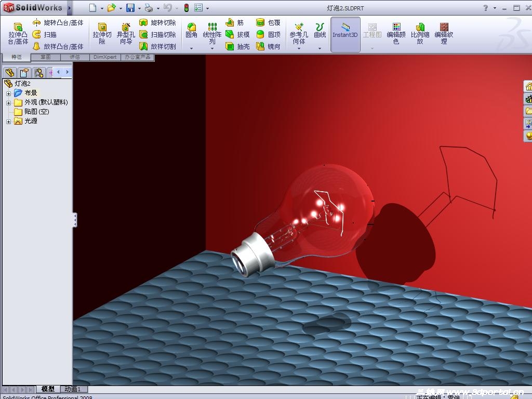Select the 布景 scene folder item

(25, 93)
